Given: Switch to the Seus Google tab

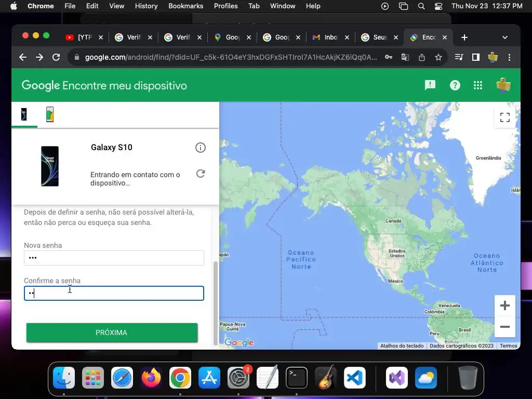Looking at the screenshot, I should pos(380,37).
